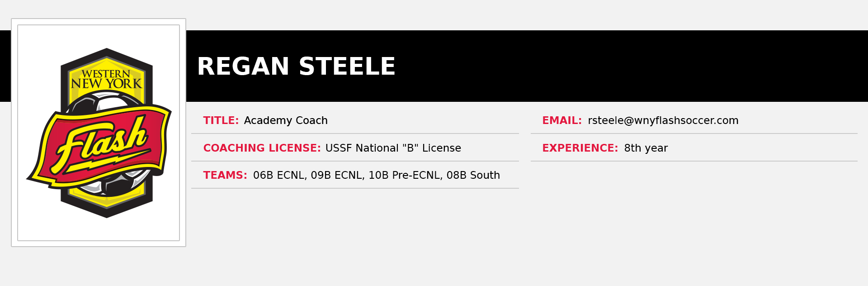
Task: Click the TEAMS label
Action: click(225, 176)
